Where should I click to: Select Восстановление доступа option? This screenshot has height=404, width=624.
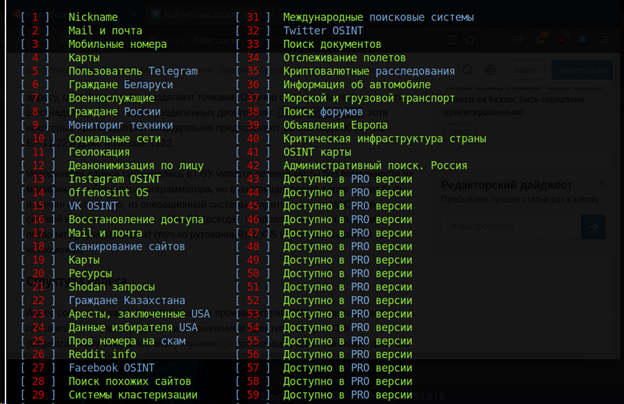point(136,219)
